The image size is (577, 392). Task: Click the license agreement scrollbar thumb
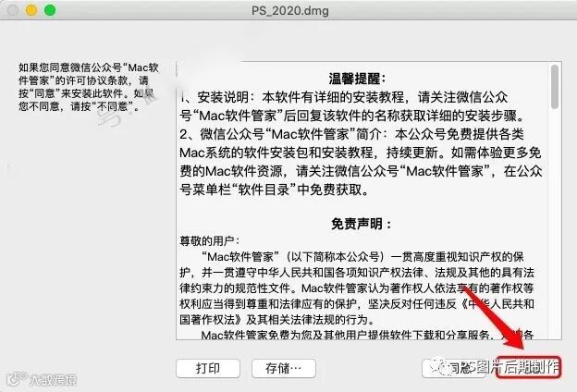tap(555, 87)
